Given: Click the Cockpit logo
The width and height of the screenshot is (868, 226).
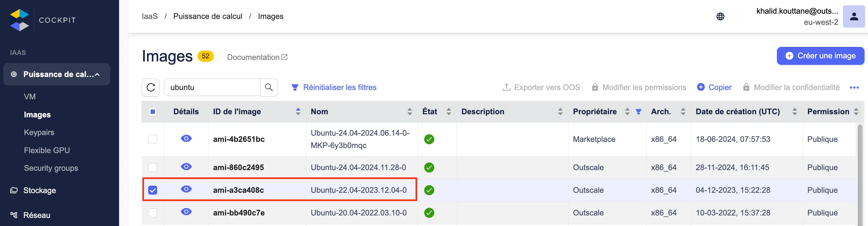Looking at the screenshot, I should [20, 20].
